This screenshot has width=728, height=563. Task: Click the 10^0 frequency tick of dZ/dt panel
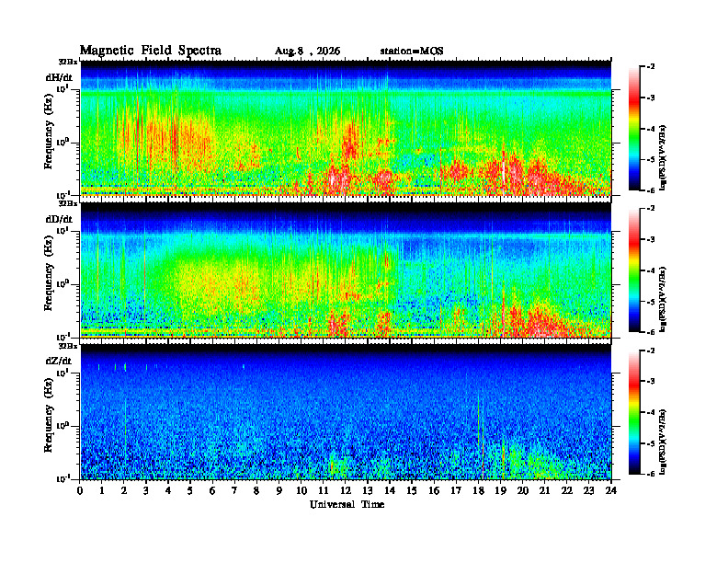coord(63,426)
